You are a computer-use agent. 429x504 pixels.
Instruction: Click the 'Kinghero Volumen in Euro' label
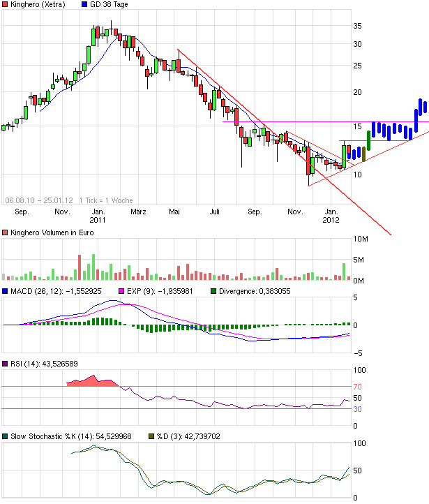pyautogui.click(x=52, y=232)
